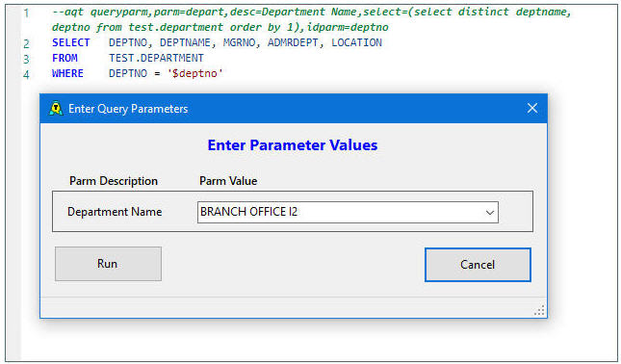This screenshot has width=621, height=364.
Task: Click the Run button
Action: (x=108, y=264)
